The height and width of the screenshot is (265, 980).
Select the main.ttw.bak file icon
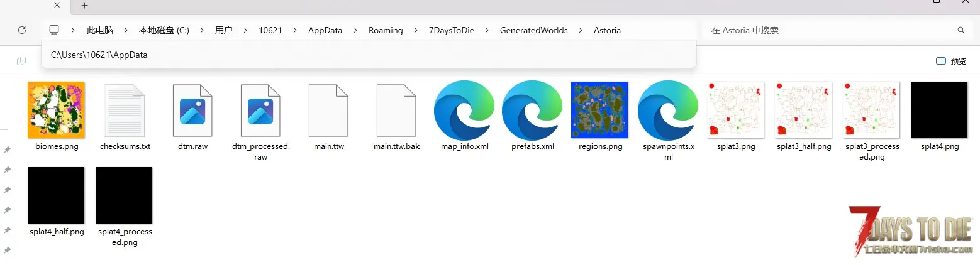[x=396, y=110]
